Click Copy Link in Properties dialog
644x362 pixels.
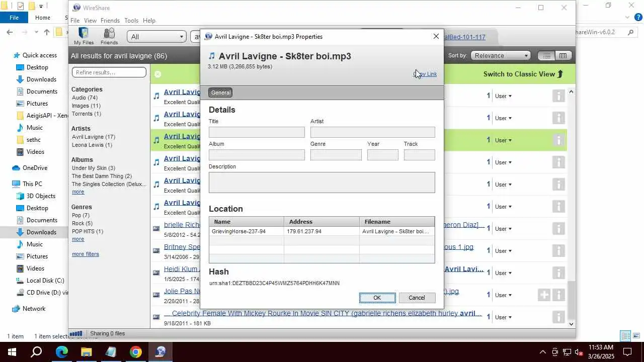coord(425,74)
